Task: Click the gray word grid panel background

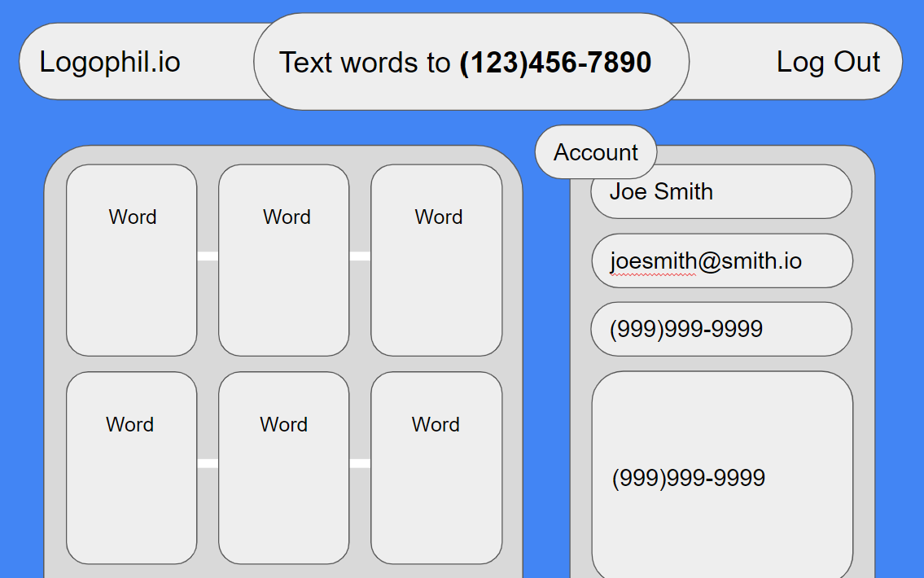Action: tap(283, 364)
